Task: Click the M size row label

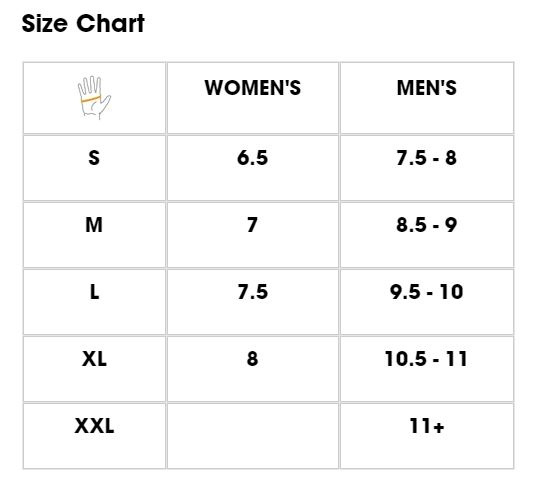Action: pyautogui.click(x=94, y=225)
